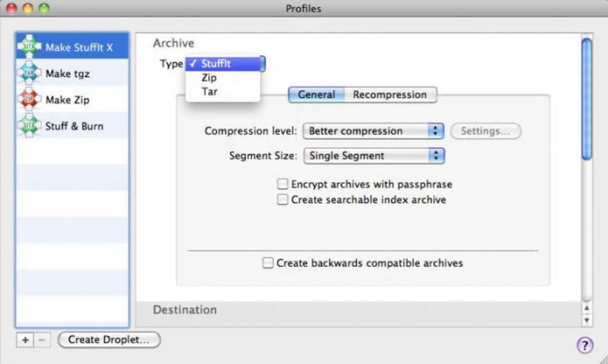Minimize Profiles window with yellow button

pyautogui.click(x=28, y=8)
